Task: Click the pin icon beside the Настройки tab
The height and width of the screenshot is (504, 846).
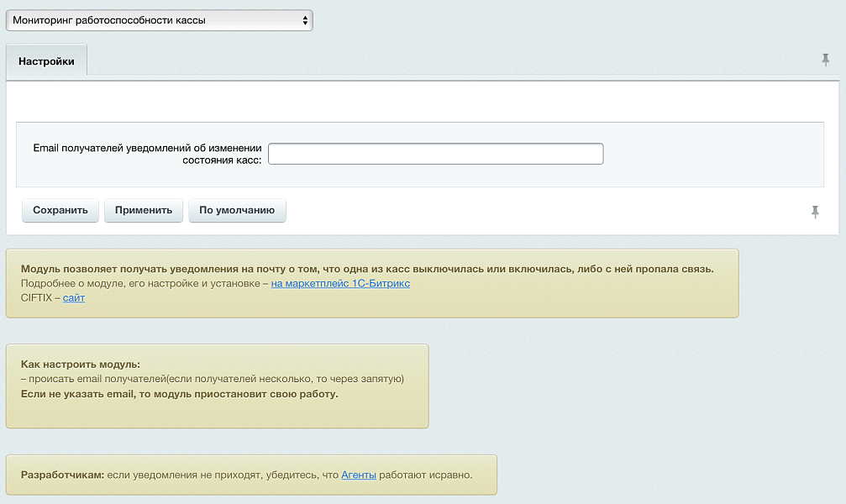Action: click(826, 60)
